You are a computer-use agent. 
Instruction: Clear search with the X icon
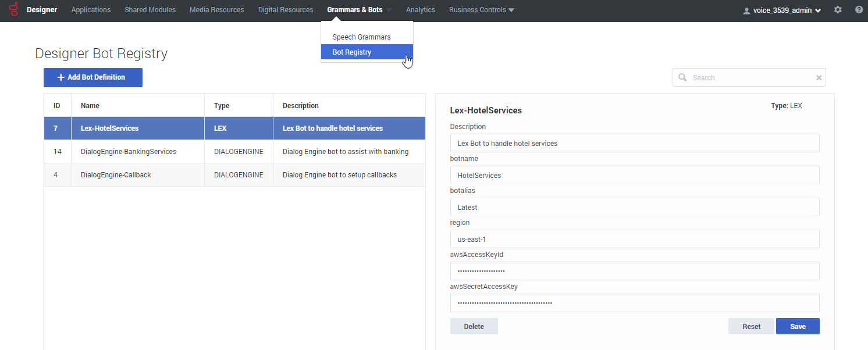click(x=819, y=78)
